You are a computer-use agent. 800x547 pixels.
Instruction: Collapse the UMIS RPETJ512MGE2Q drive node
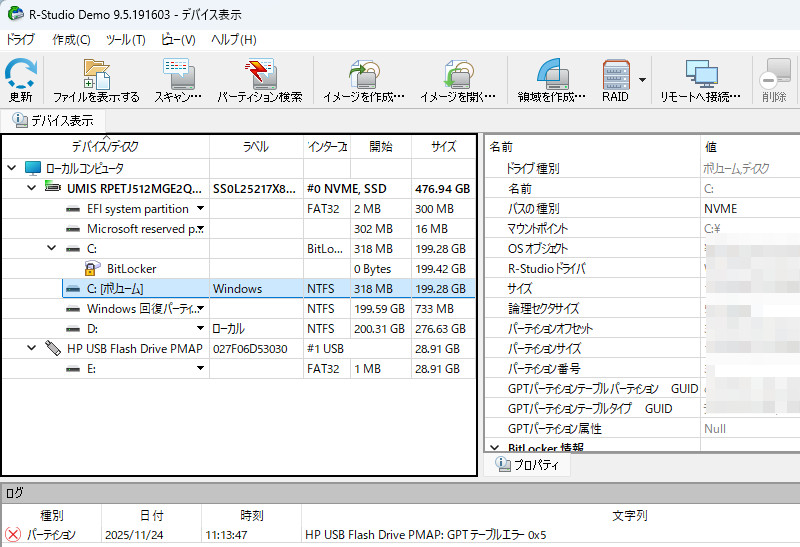point(32,188)
